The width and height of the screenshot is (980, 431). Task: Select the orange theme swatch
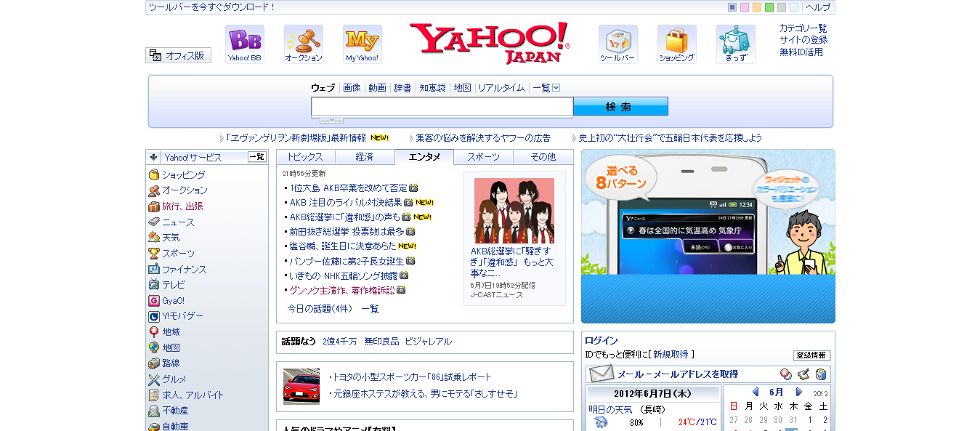tap(757, 7)
